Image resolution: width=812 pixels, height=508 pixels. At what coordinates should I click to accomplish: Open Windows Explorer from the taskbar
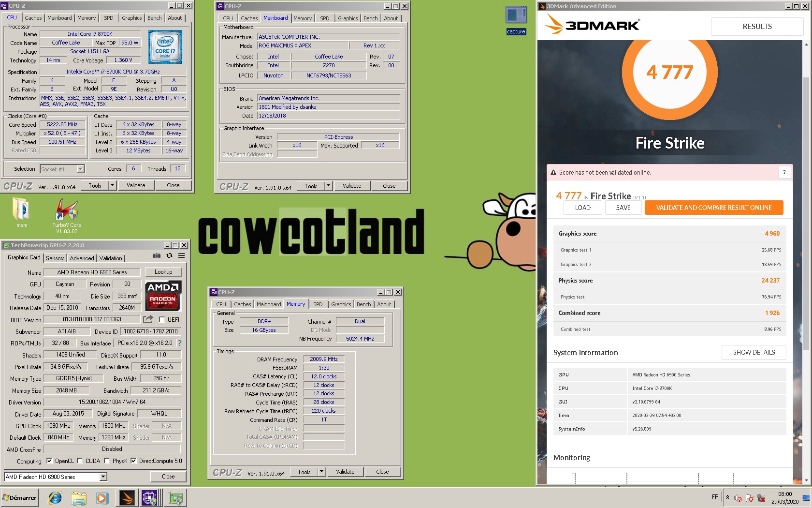pos(78,498)
